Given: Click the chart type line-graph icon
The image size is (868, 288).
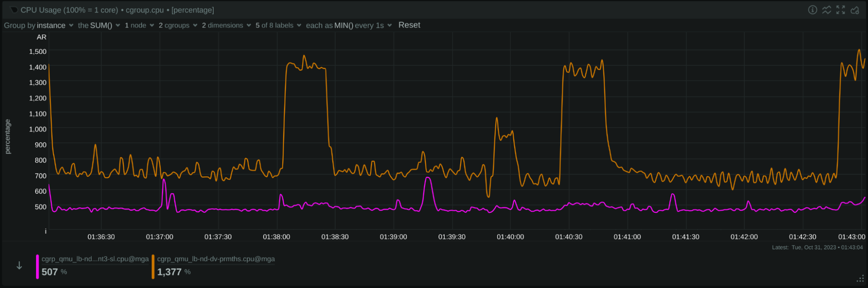Looking at the screenshot, I should click(827, 10).
